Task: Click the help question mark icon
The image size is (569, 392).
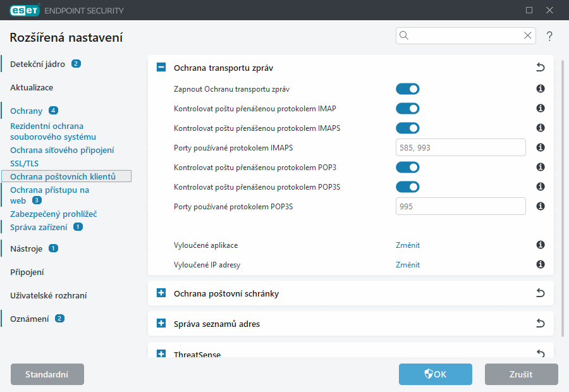Action: (549, 36)
